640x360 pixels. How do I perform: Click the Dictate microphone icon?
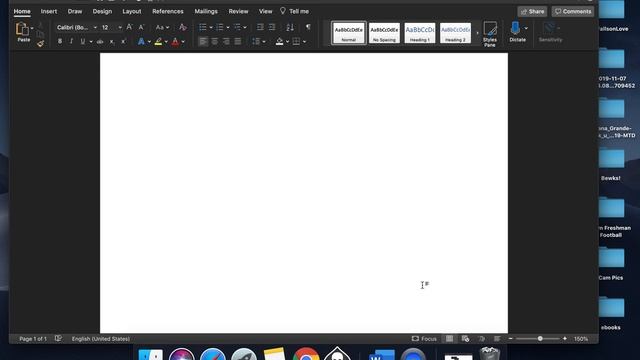point(515,29)
